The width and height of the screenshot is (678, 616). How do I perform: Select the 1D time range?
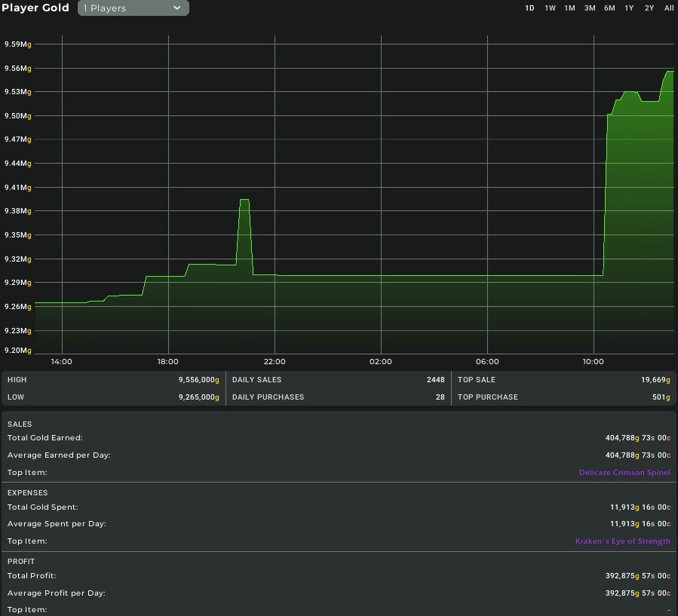click(x=529, y=8)
